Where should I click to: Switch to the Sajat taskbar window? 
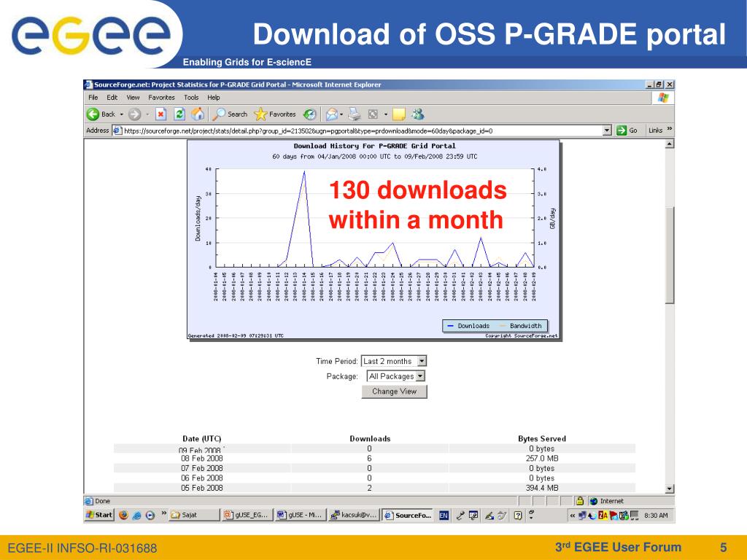pyautogui.click(x=194, y=516)
